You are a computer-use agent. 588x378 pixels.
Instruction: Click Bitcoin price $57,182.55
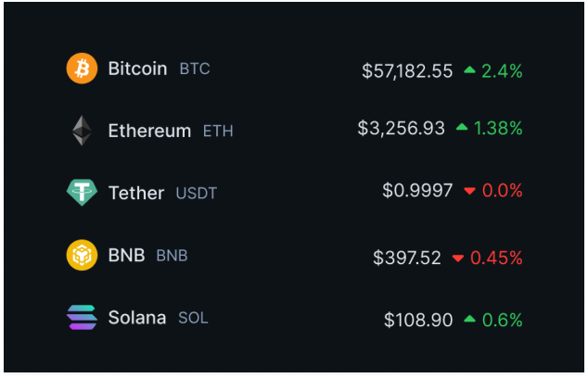pyautogui.click(x=407, y=70)
